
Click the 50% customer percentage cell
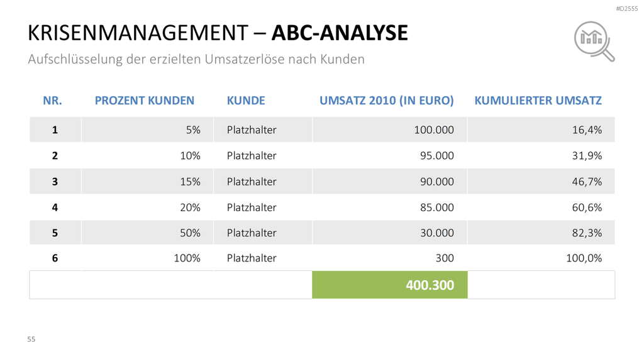147,233
